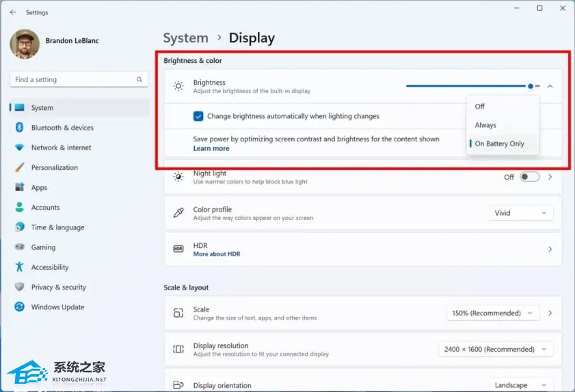
Task: Collapse the Brightness section chevron
Action: (x=550, y=86)
